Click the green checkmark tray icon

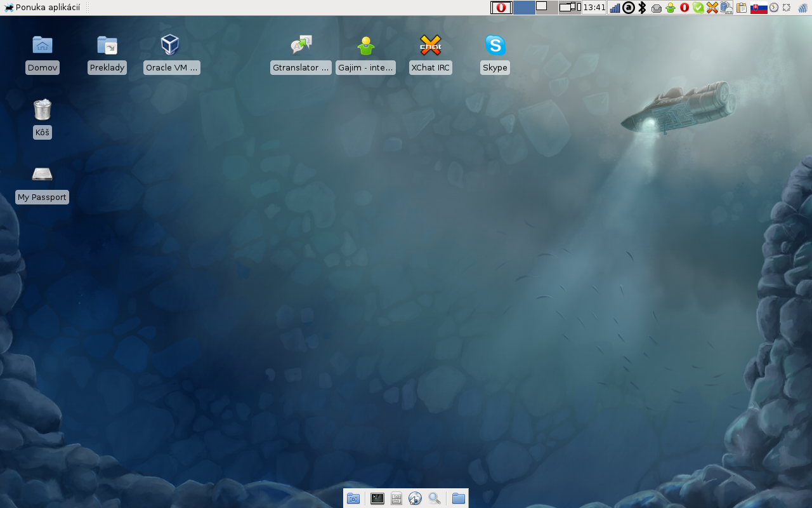point(698,8)
